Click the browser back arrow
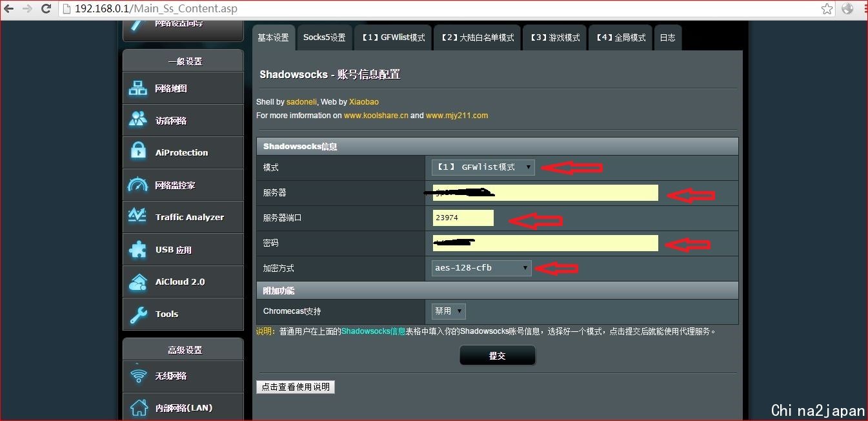868x421 pixels. pos(9,8)
